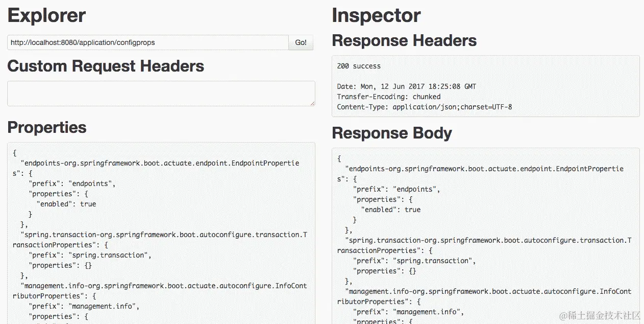This screenshot has height=324, width=644.
Task: Click inside the Custom Request Headers textarea
Action: tap(161, 94)
